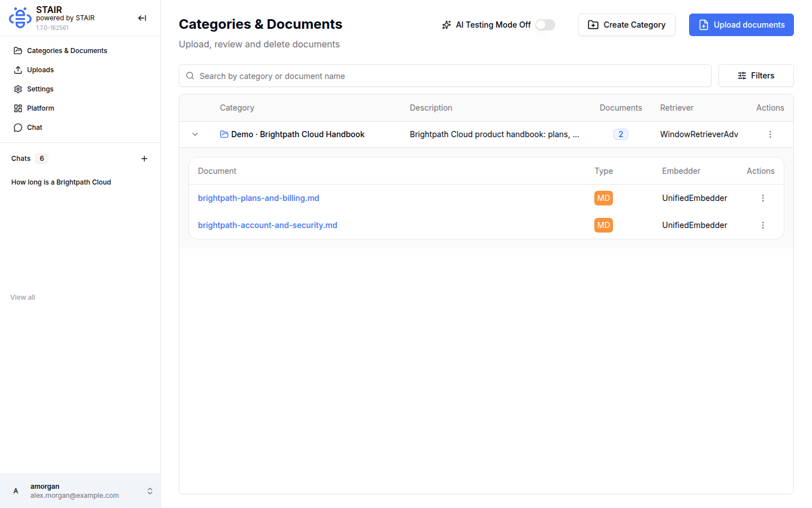Open Settings in the sidebar
Screen dimensions: 812x508
tap(80, 89)
